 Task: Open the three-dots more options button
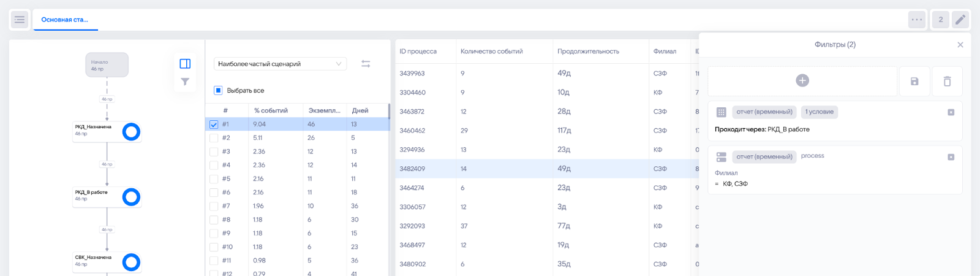click(917, 20)
